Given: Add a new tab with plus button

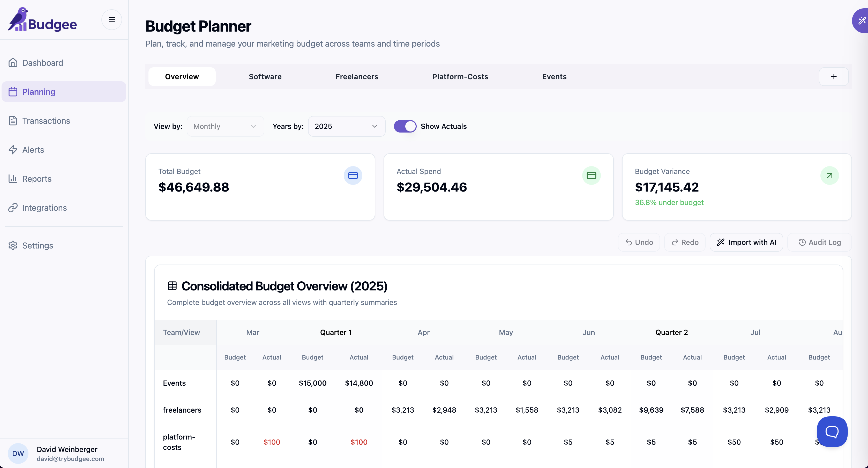Looking at the screenshot, I should pos(833,77).
